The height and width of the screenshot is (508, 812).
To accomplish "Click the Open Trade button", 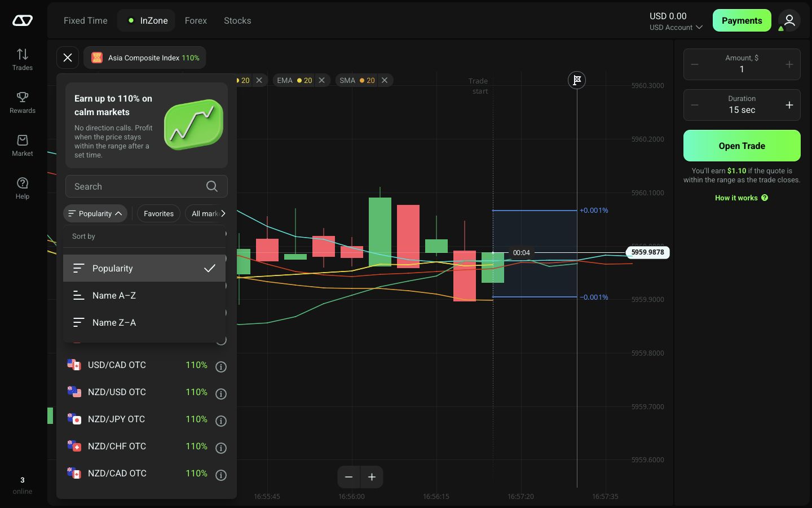I will point(742,146).
